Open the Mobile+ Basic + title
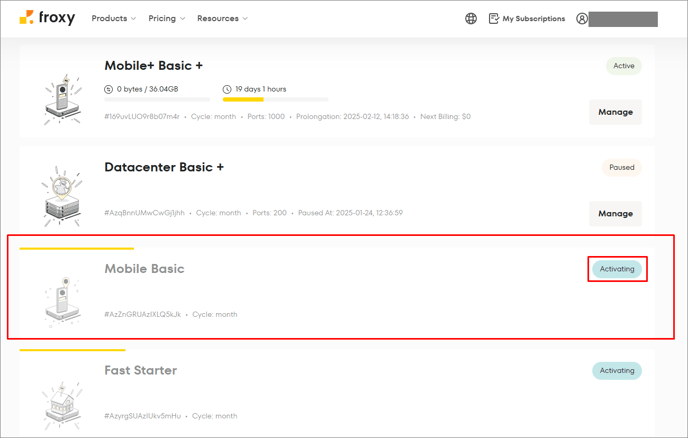The height and width of the screenshot is (438, 688). (x=154, y=65)
